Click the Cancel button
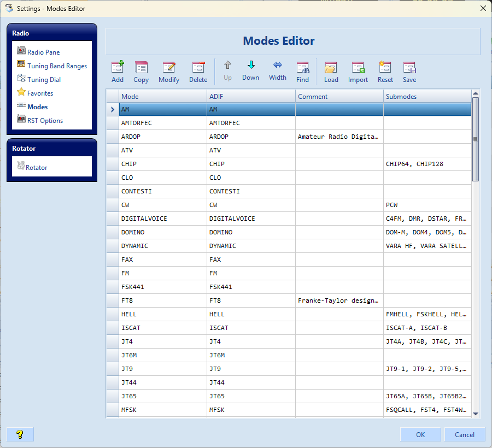This screenshot has width=492, height=448. click(464, 434)
